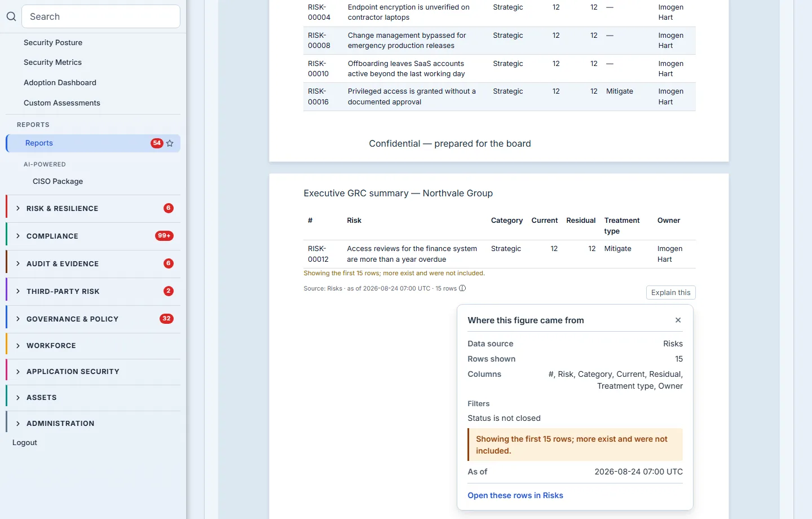
Task: Focus the Search input field
Action: coord(101,16)
